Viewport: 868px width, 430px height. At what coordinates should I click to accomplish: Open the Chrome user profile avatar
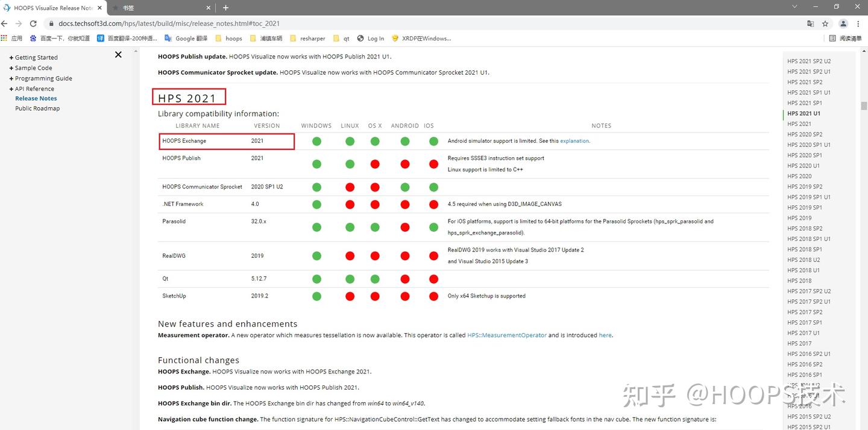pos(843,23)
